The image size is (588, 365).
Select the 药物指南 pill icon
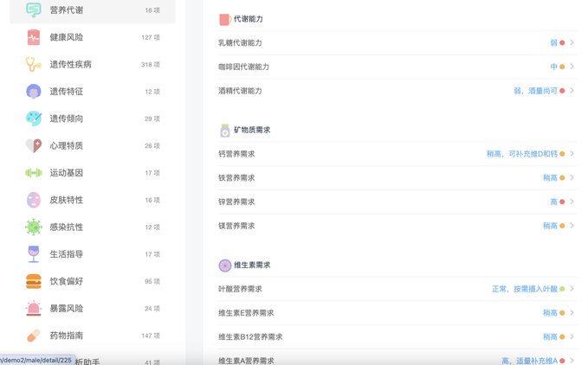(33, 335)
